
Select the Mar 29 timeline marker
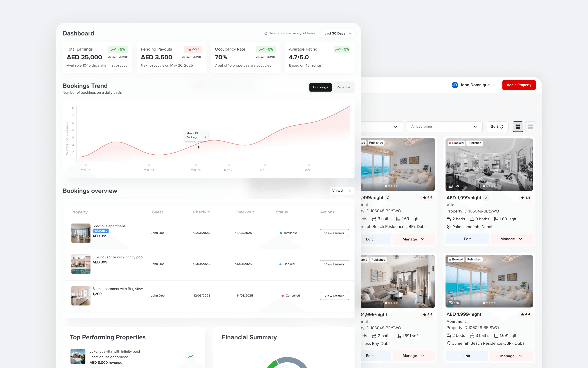tap(265, 165)
